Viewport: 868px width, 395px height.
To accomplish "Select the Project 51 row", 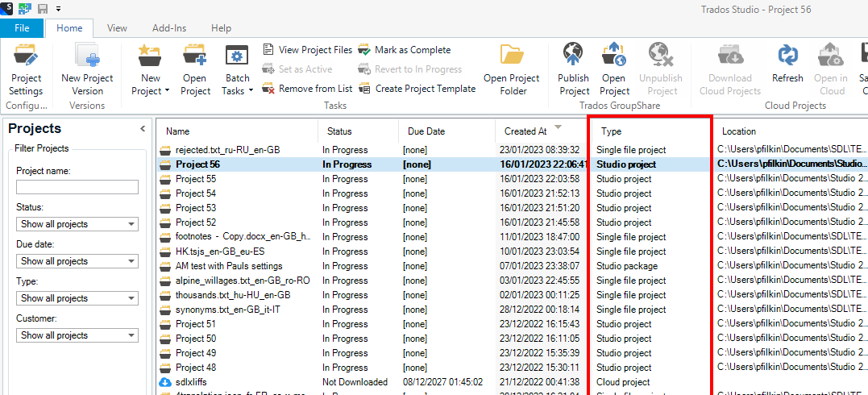I will click(513, 324).
